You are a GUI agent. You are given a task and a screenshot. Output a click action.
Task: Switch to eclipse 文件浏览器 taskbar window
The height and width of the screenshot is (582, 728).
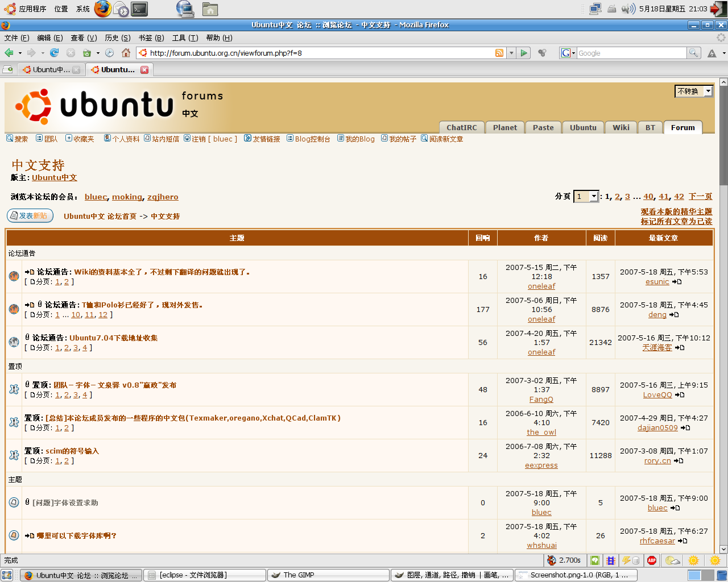point(205,575)
